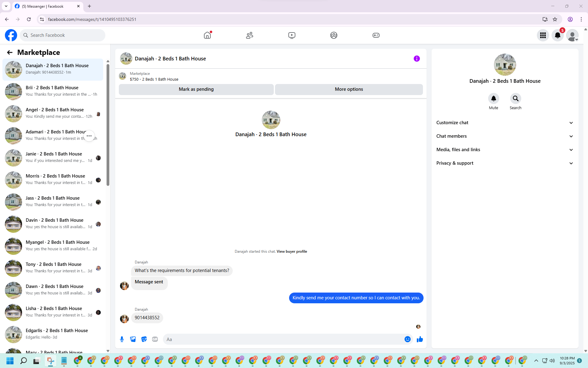This screenshot has width=588, height=368.
Task: Open the Groups icon in top navigation
Action: (x=334, y=35)
